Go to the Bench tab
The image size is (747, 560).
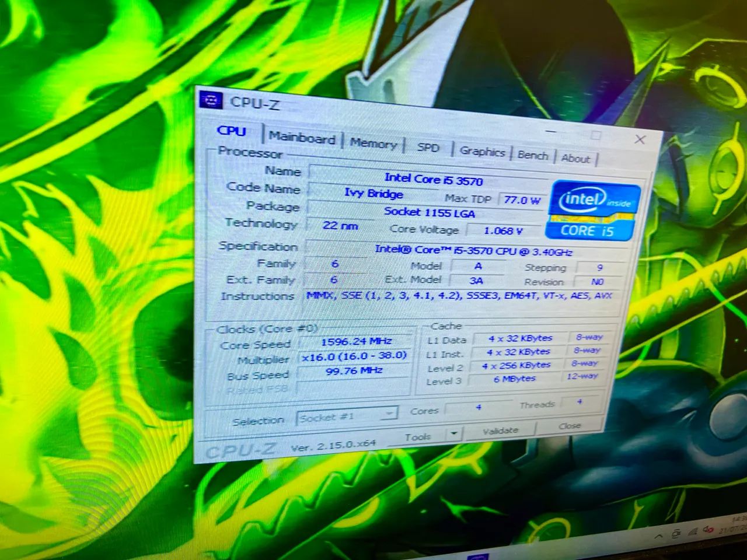[x=533, y=155]
